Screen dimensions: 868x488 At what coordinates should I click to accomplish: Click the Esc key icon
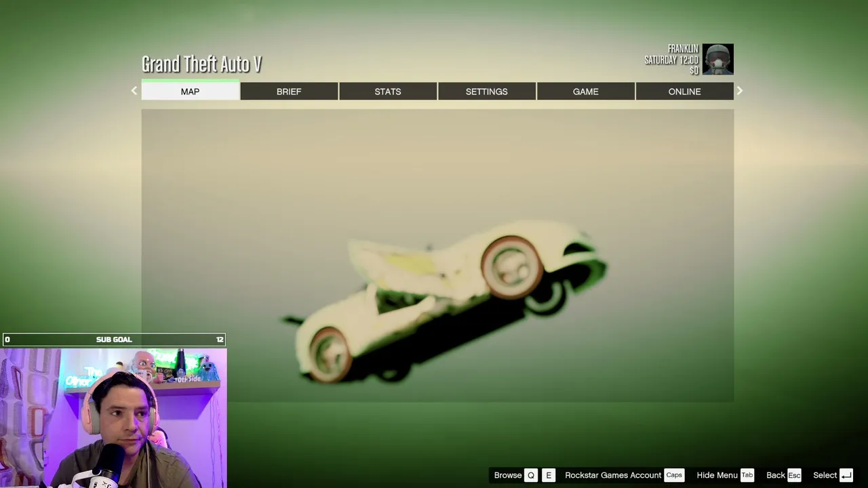(x=794, y=475)
